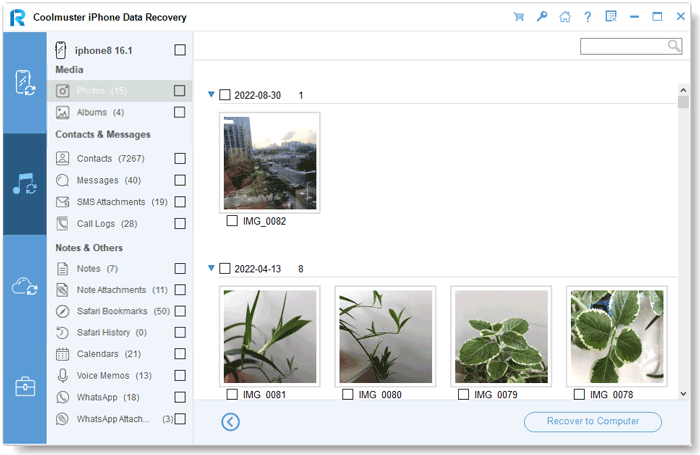
Task: Click the photo list scrollbar thumb
Action: pos(683,102)
